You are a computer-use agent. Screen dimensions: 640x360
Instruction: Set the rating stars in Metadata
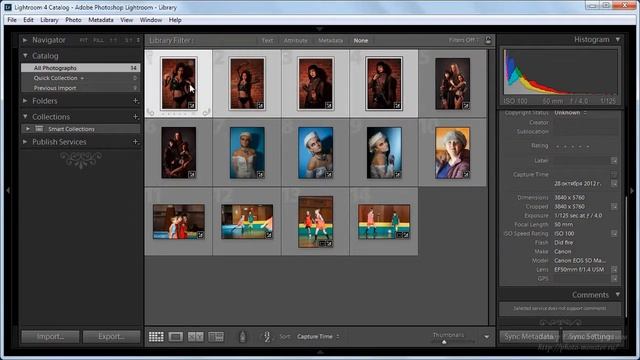click(573, 146)
